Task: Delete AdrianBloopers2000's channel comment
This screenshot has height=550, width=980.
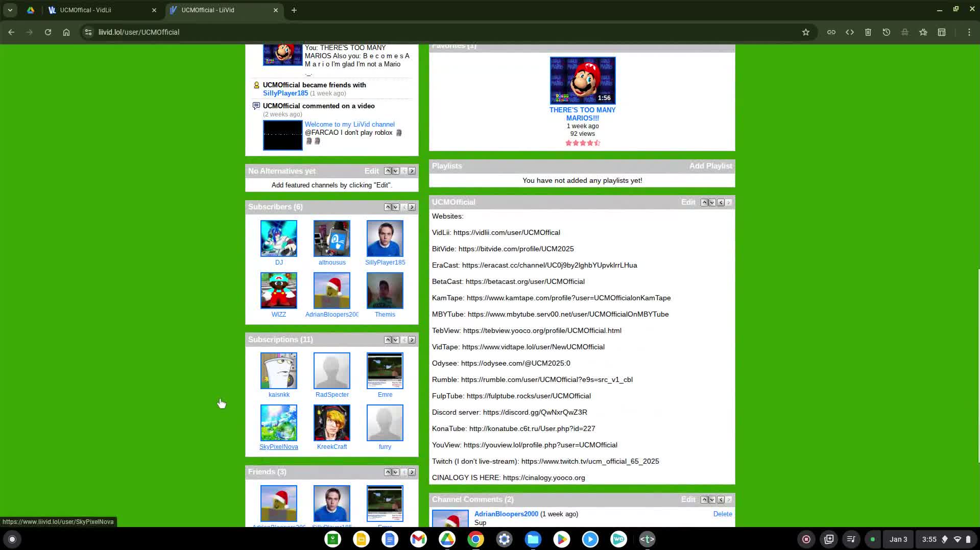Action: click(x=722, y=514)
